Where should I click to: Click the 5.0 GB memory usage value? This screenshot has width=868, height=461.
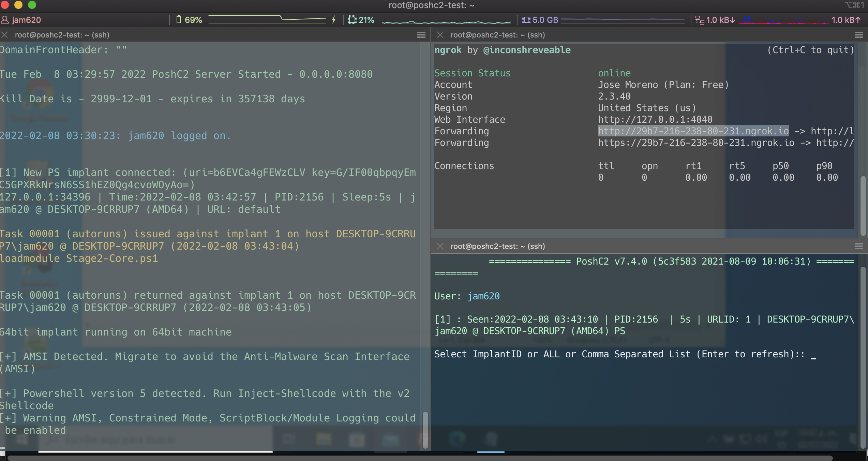(x=545, y=20)
